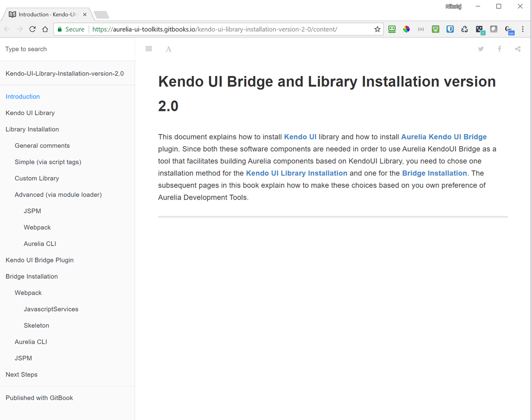Open Introduction chapter in sidebar

pos(23,96)
